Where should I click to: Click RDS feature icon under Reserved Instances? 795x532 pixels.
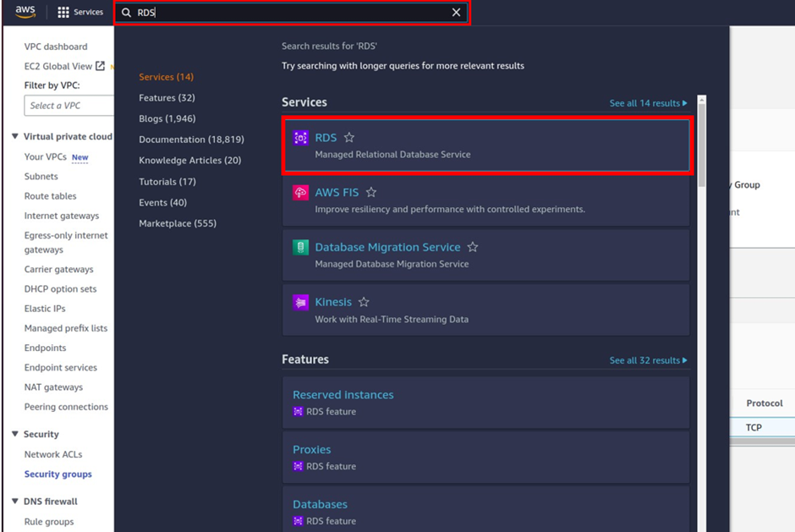pyautogui.click(x=298, y=411)
